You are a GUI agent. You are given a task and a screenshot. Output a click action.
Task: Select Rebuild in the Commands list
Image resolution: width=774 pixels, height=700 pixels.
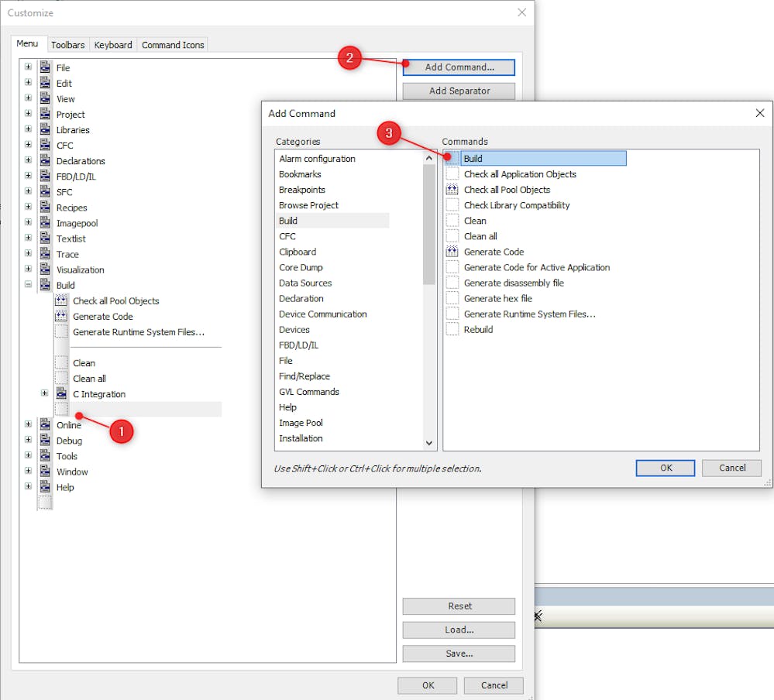pyautogui.click(x=478, y=329)
